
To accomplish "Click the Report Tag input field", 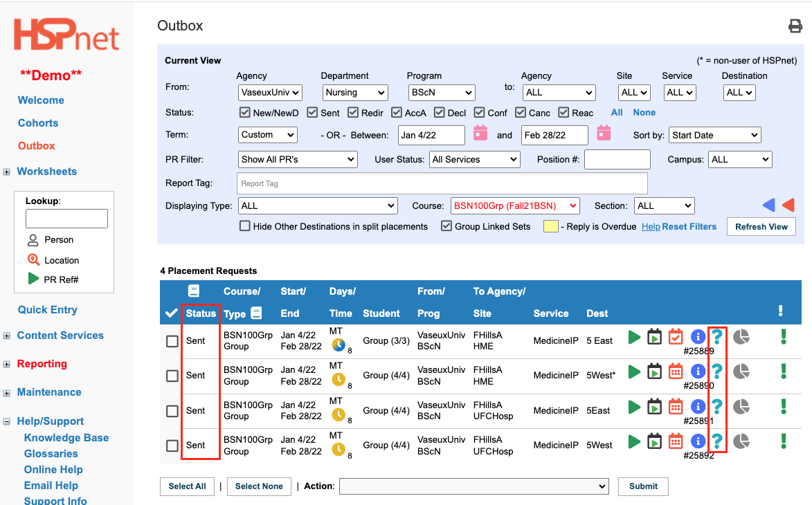I will 442,184.
